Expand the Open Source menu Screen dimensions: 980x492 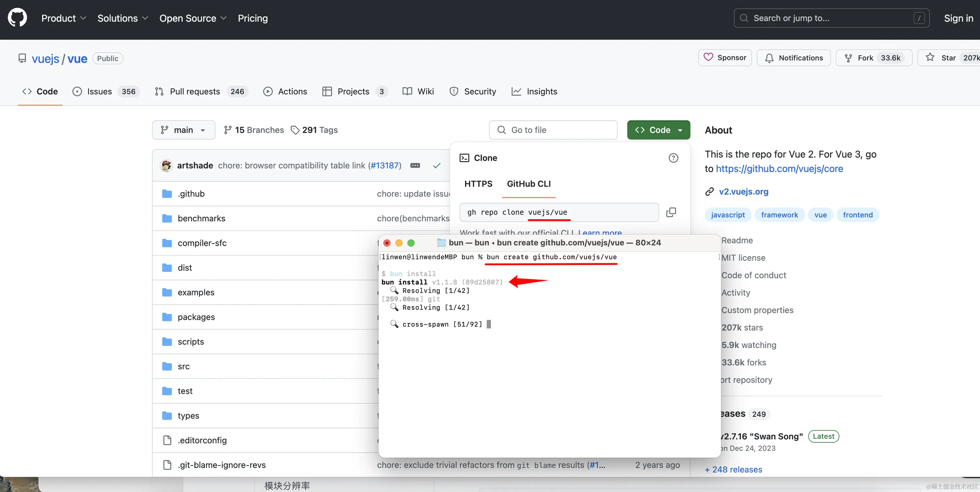point(193,18)
